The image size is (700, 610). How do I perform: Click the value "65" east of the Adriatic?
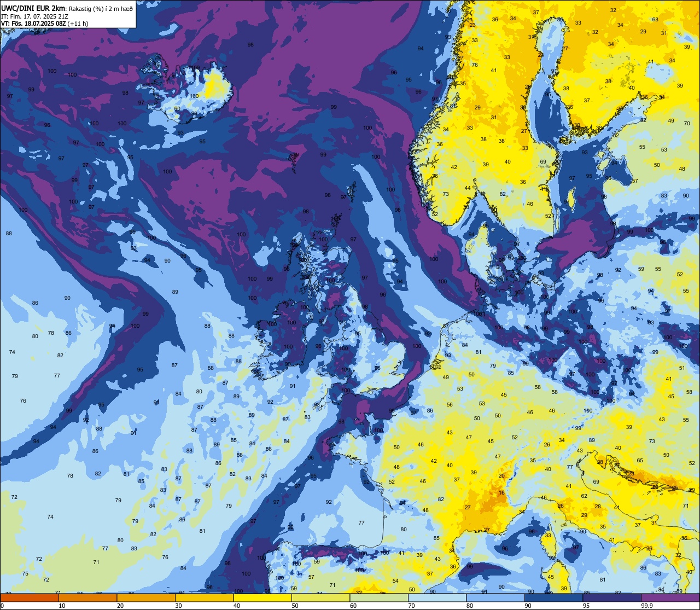coord(640,461)
